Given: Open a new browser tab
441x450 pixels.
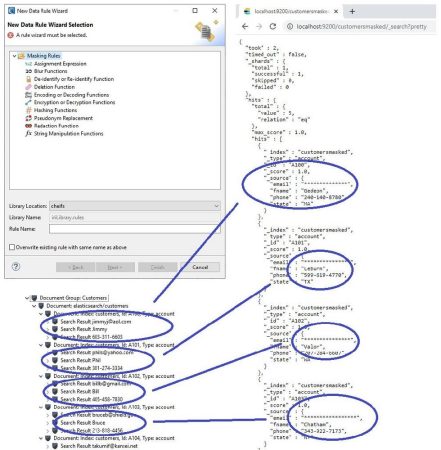Looking at the screenshot, I should [352, 11].
